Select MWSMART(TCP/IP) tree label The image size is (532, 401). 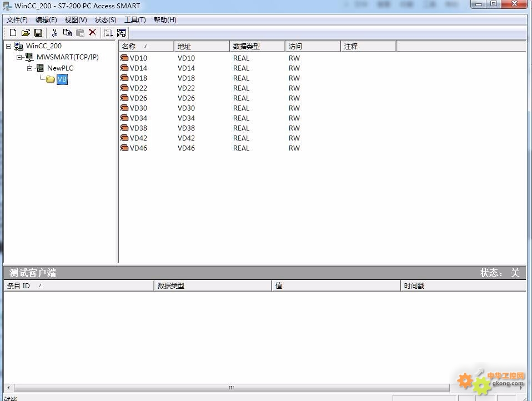(68, 57)
